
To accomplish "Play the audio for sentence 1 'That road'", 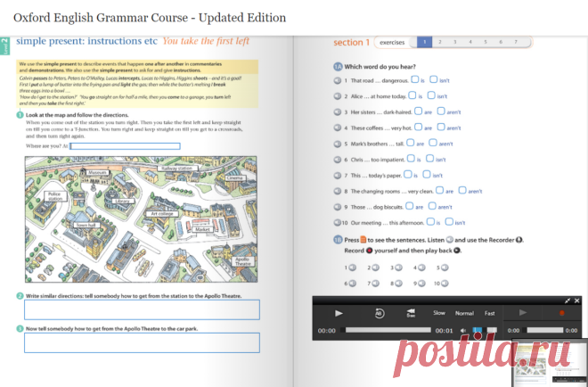I will pyautogui.click(x=338, y=80).
